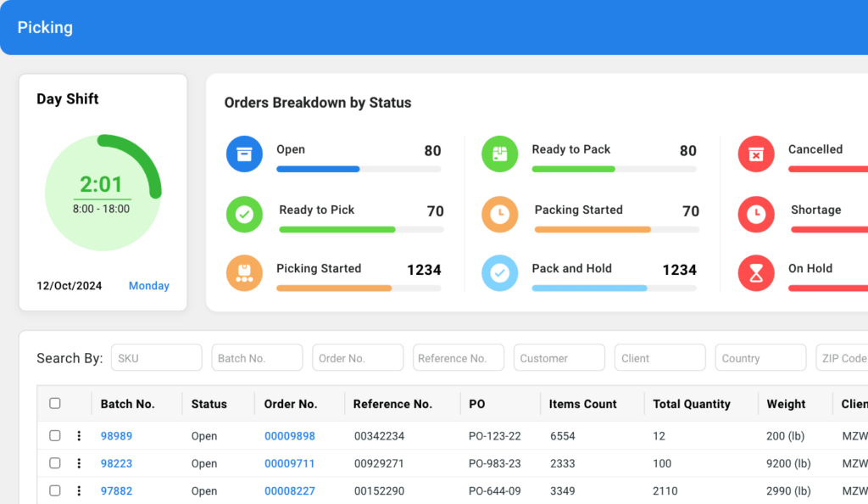Click the Pack and Hold light-blue progress bar
Screen dimensions: 868x504
click(614, 288)
